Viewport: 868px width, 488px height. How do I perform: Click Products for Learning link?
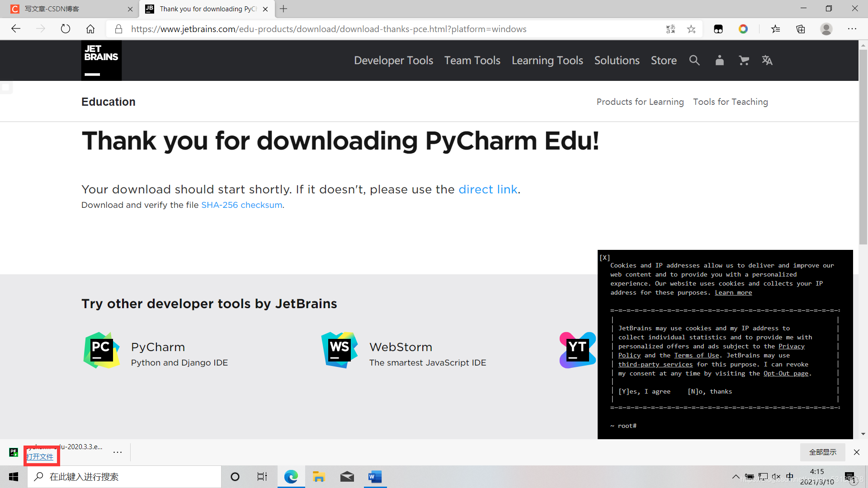(x=640, y=102)
